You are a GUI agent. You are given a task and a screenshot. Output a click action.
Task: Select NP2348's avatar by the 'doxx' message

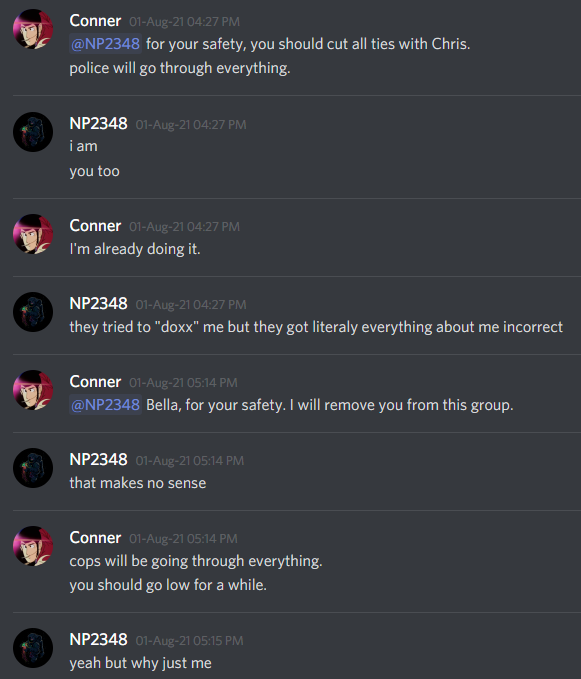point(33,312)
